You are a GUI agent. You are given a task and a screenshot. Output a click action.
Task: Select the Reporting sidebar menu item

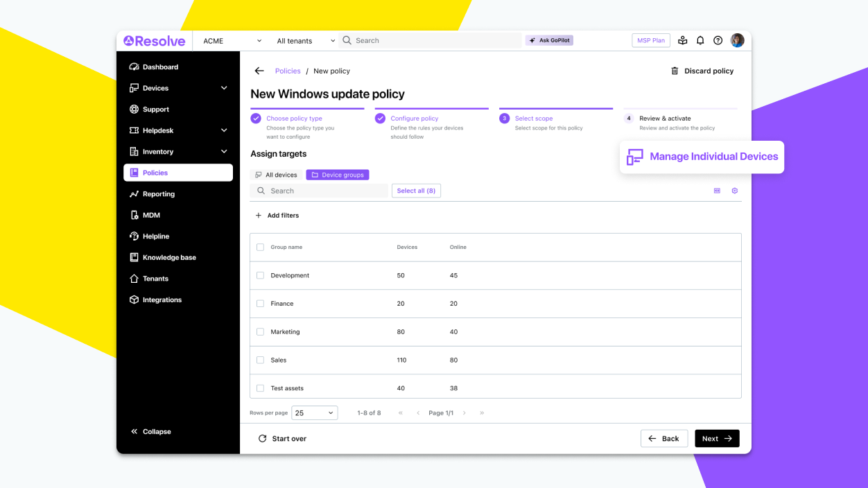tap(160, 193)
